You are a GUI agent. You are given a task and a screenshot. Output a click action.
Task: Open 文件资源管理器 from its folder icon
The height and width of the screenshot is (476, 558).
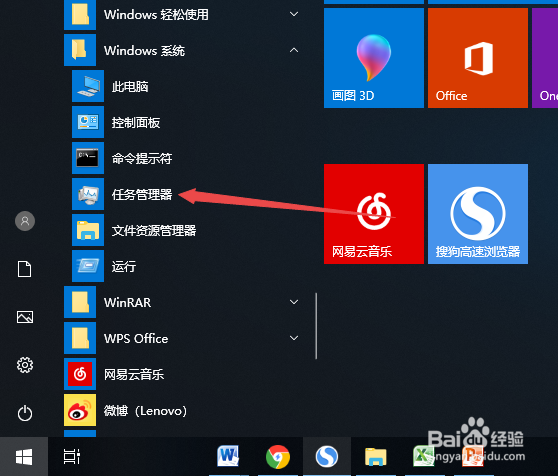click(x=88, y=230)
